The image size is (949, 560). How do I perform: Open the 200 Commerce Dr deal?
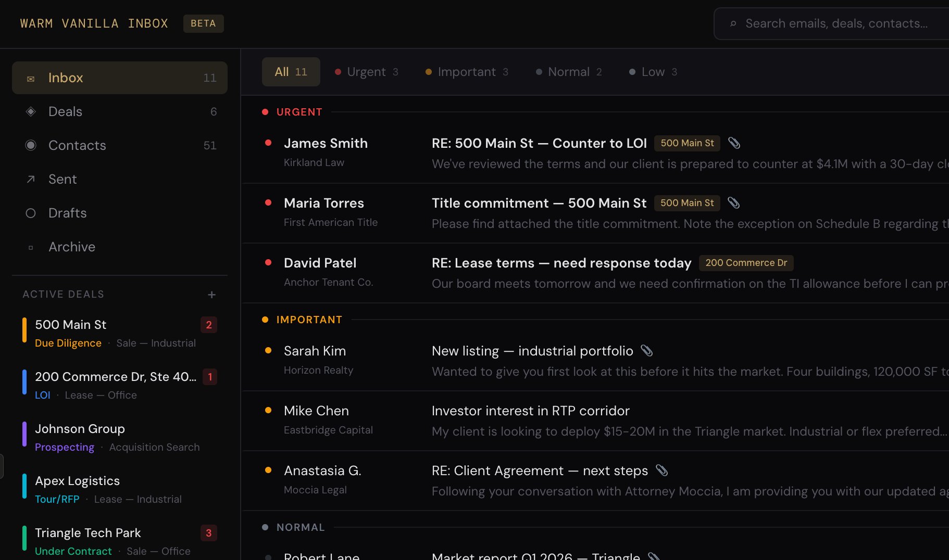click(120, 385)
